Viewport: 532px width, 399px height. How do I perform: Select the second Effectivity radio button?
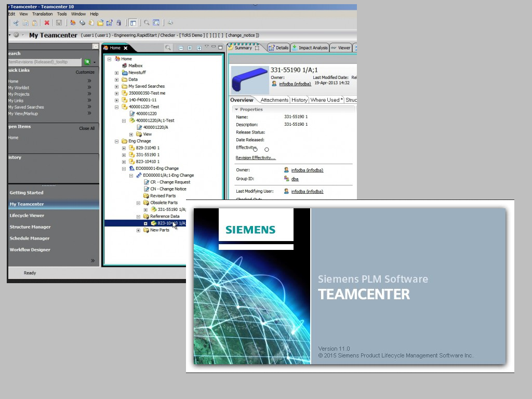tap(267, 149)
